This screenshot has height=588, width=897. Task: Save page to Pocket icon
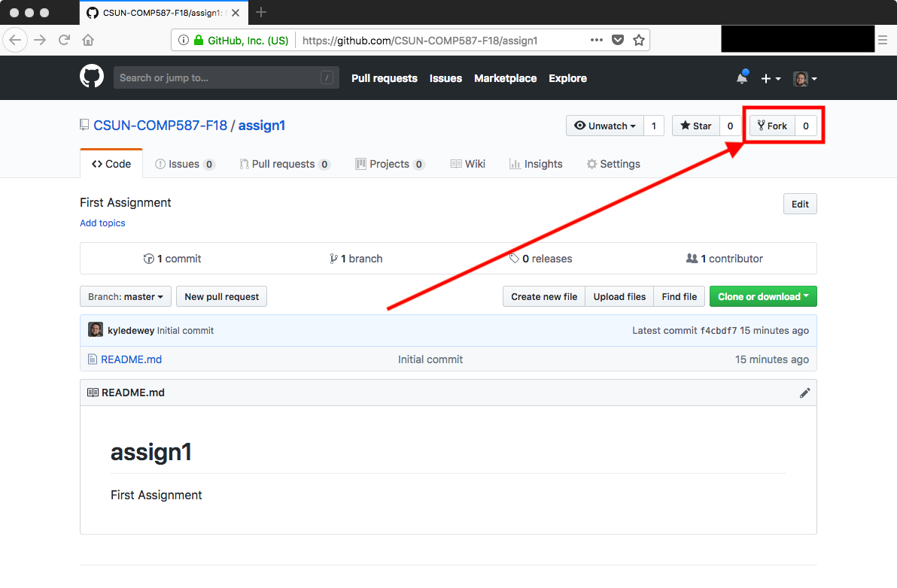618,40
